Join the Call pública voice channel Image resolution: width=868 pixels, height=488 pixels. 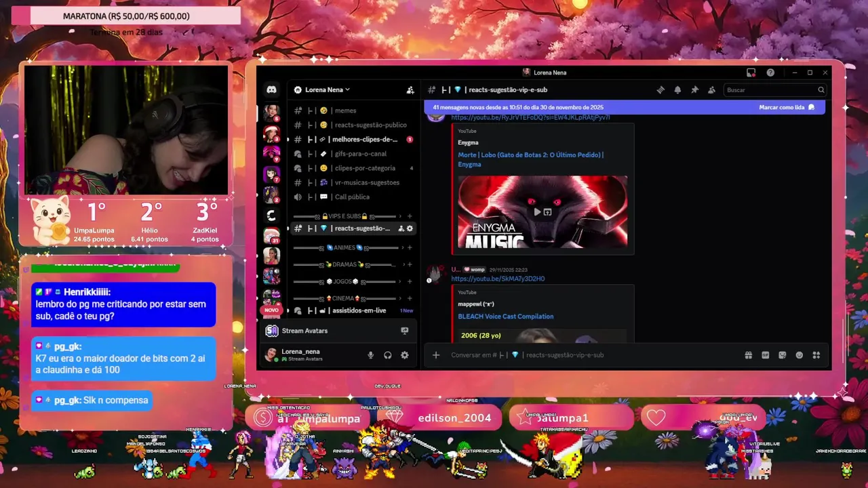coord(353,197)
